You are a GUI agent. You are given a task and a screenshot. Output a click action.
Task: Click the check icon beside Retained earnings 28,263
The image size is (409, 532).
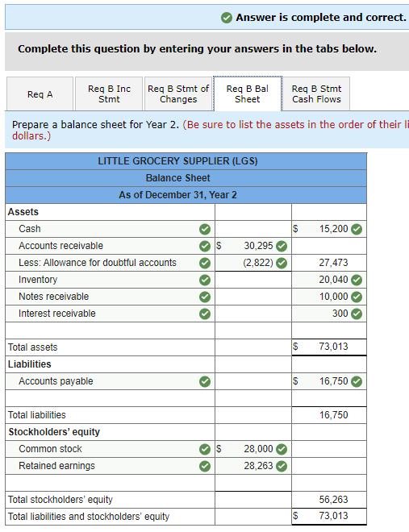282,466
